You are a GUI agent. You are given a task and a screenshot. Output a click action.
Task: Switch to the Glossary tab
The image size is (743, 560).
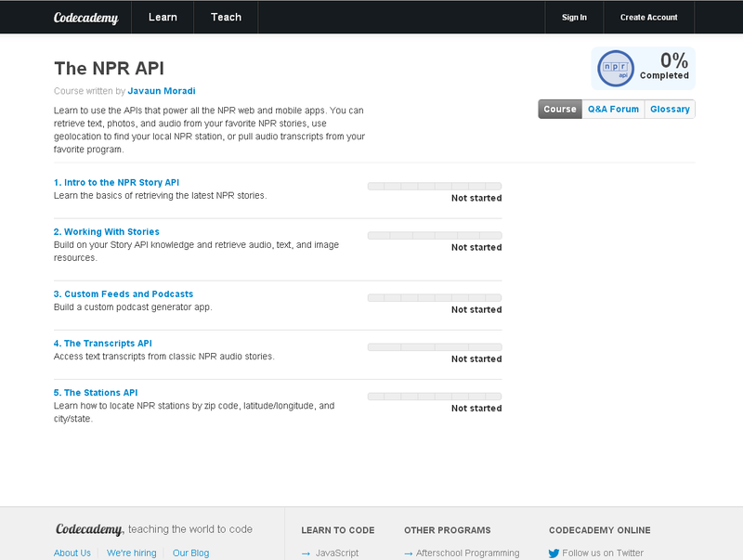670,109
